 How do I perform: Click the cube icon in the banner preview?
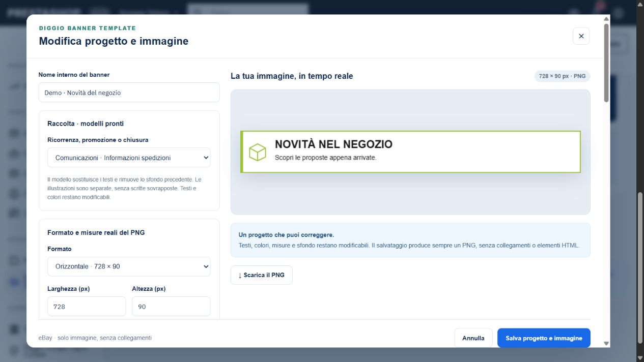(258, 152)
